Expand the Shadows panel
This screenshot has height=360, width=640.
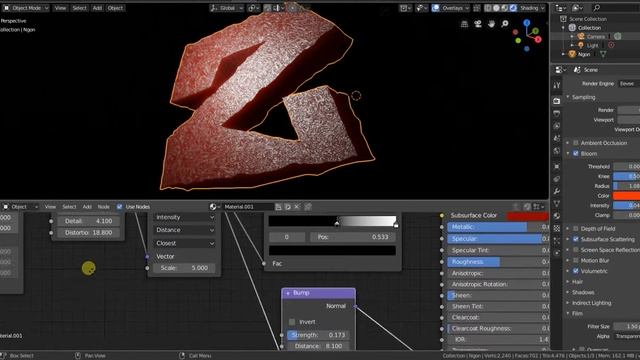pos(568,292)
